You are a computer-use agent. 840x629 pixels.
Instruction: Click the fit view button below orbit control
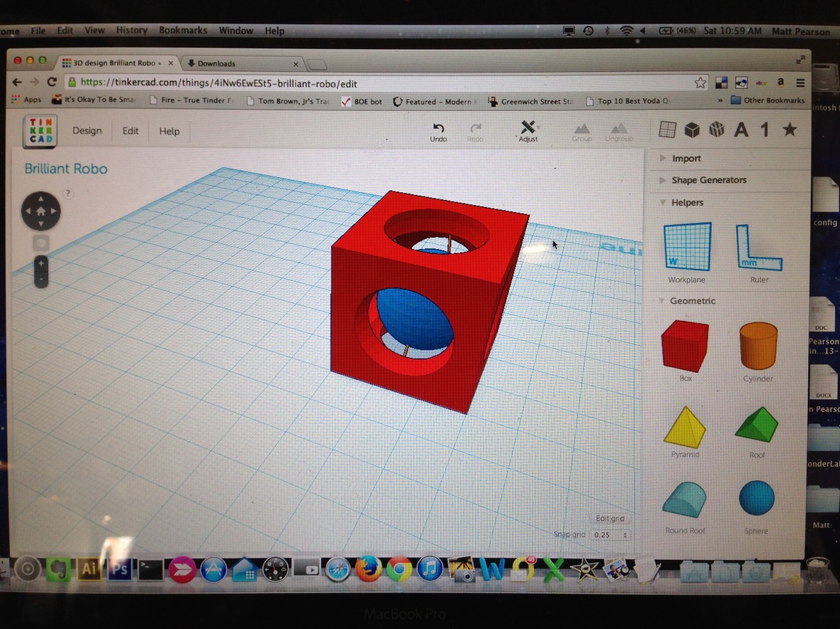[x=41, y=243]
